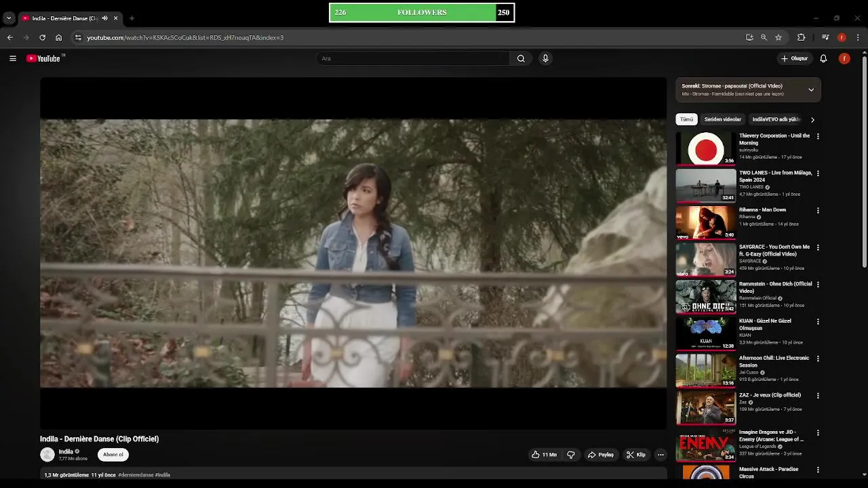The width and height of the screenshot is (868, 488).
Task: Open options for Thievery Corporation video
Action: [x=818, y=136]
